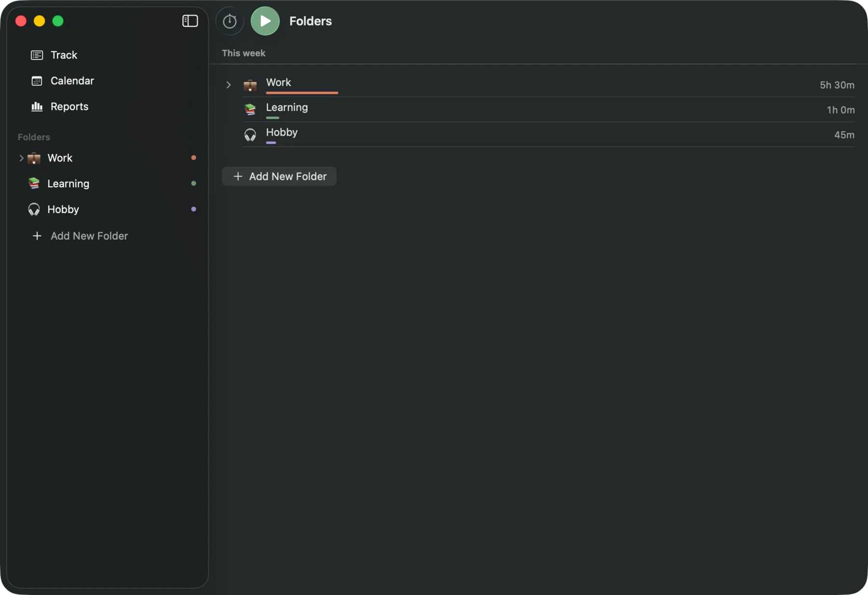
Task: Click the This week period label
Action: (244, 53)
